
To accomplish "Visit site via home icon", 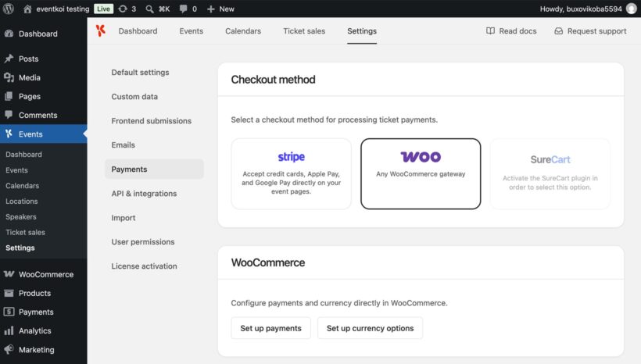I will click(x=27, y=9).
